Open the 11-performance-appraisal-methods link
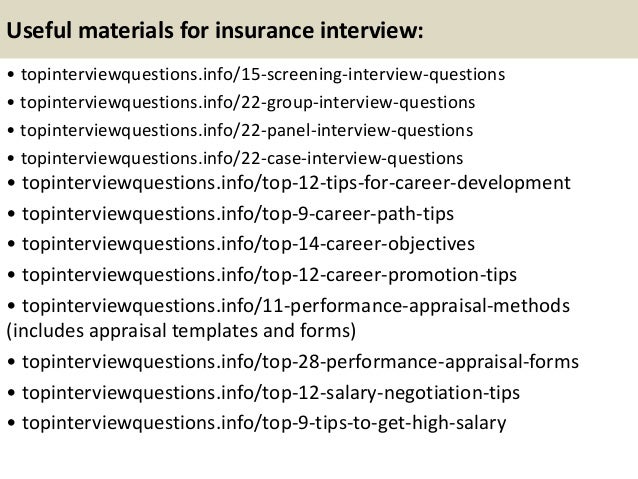This screenshot has height=479, width=638. 296,306
